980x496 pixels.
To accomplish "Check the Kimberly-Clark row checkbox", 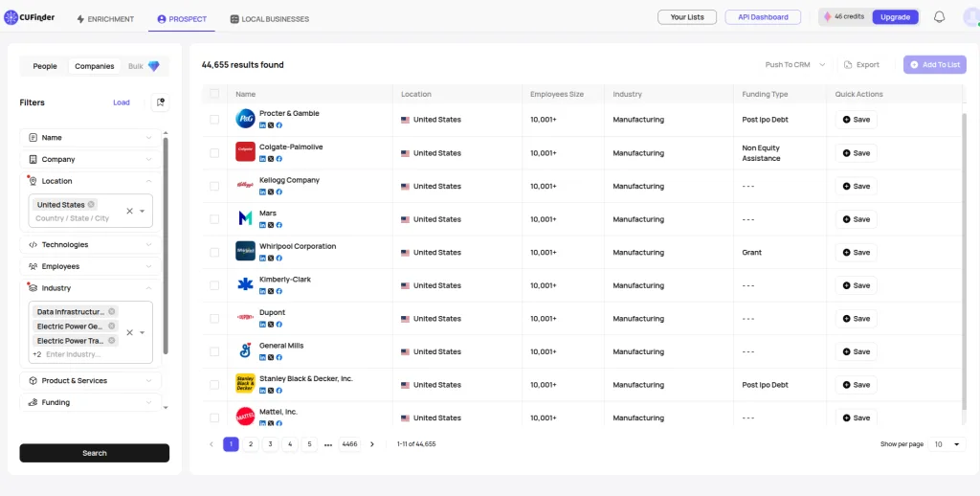I will click(214, 285).
